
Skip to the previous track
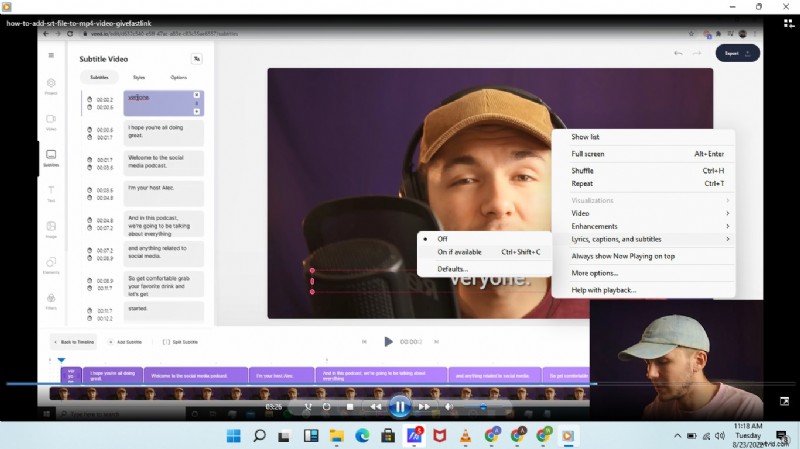pyautogui.click(x=375, y=407)
